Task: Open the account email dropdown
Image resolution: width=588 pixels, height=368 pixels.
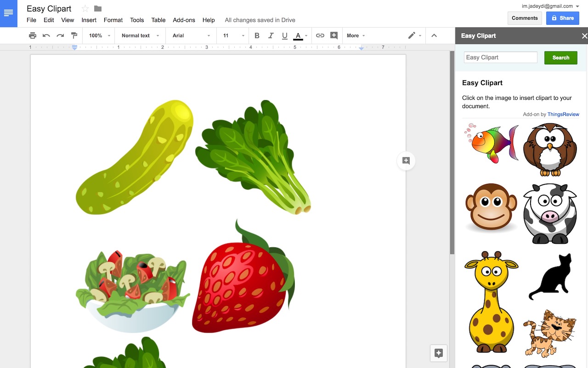Action: 550,6
